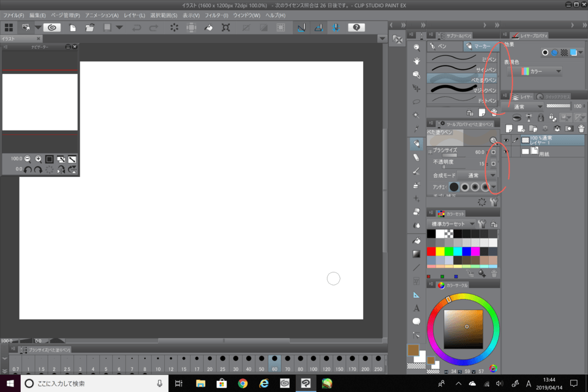
Task: Create a new raster layer in the layer panel
Action: click(x=510, y=129)
